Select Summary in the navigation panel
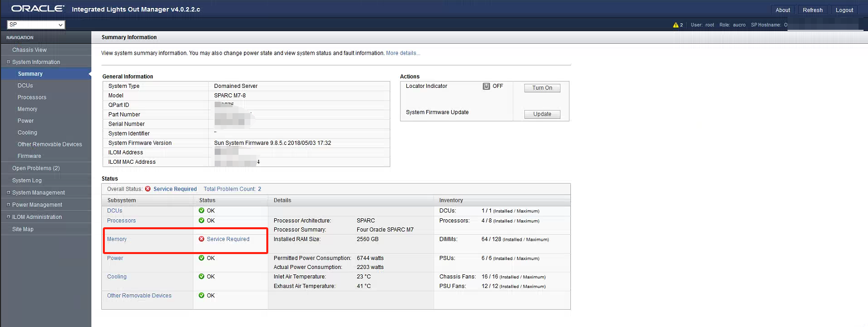Screen dimensions: 868x327 (30, 74)
